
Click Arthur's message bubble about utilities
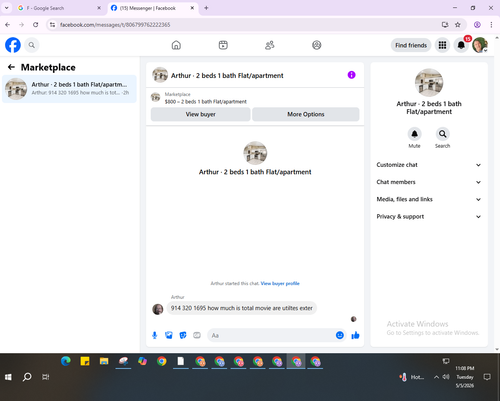pos(242,308)
